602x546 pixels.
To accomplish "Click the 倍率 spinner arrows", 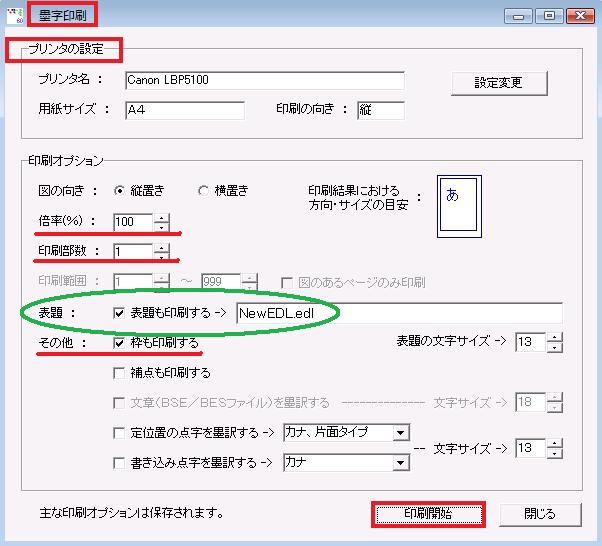I will [x=162, y=222].
